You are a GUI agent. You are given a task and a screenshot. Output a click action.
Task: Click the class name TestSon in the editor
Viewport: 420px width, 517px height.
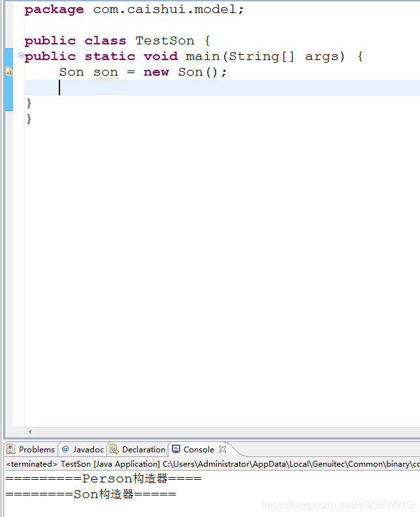(165, 40)
